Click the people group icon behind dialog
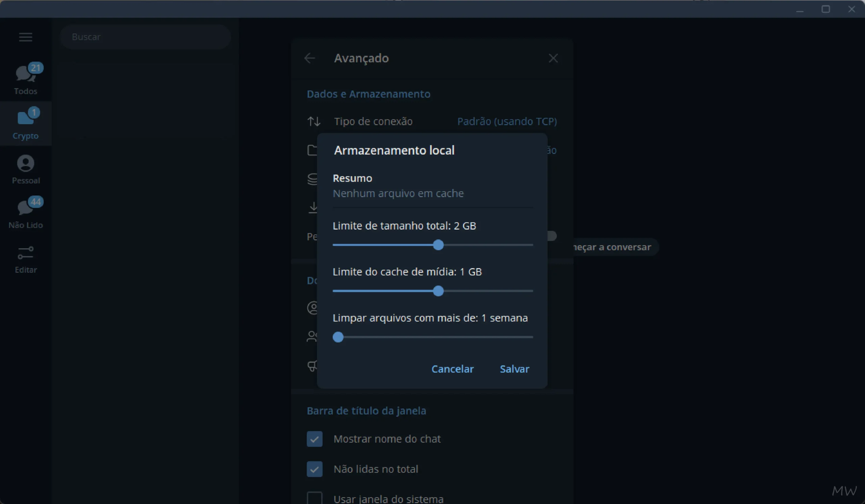This screenshot has width=865, height=504. 312,336
